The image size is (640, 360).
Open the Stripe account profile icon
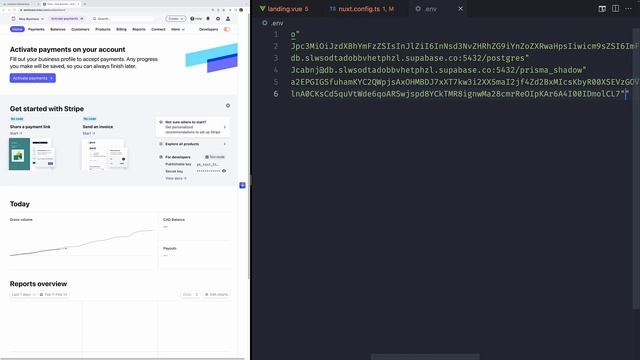(x=228, y=19)
